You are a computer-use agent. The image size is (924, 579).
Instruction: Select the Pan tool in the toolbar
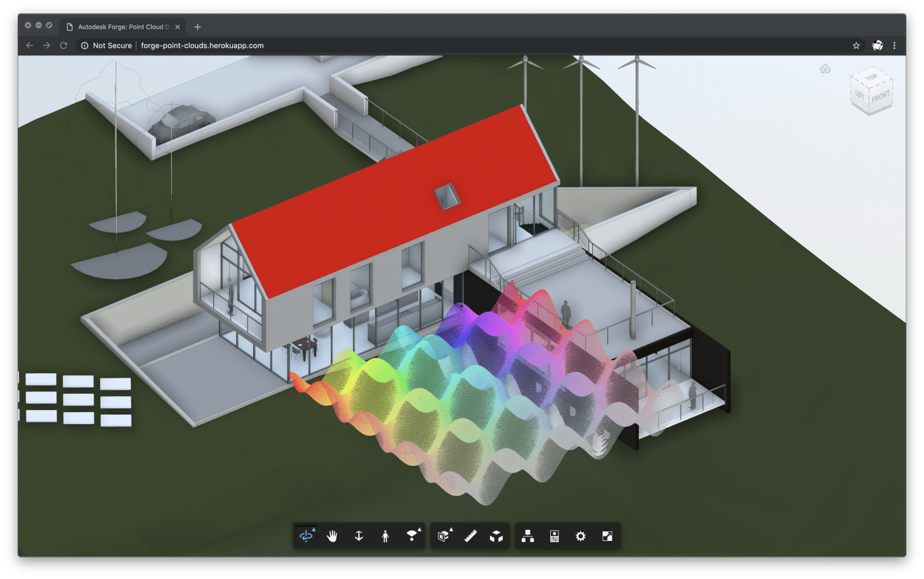(x=332, y=535)
